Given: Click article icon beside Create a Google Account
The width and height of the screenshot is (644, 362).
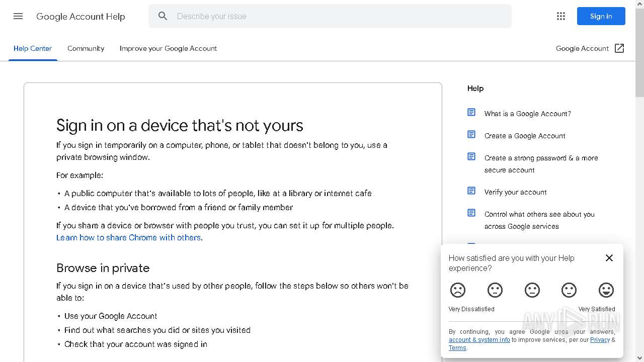Looking at the screenshot, I should pos(471,134).
